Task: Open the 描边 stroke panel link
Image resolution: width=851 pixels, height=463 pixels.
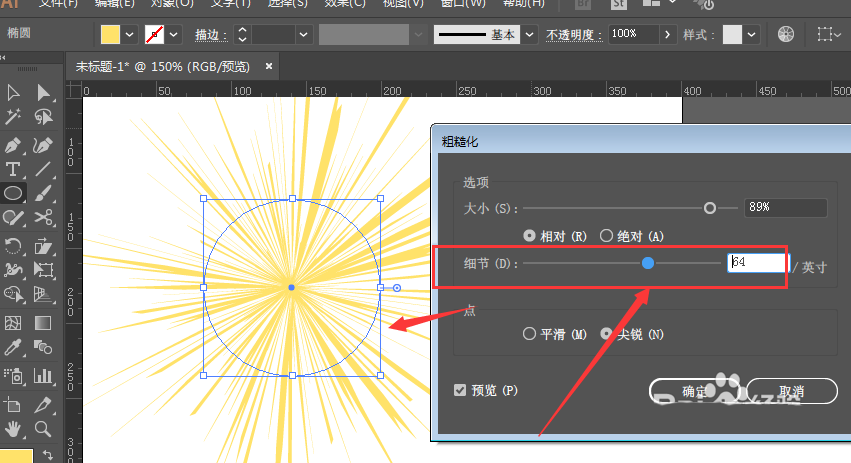Action: (211, 35)
